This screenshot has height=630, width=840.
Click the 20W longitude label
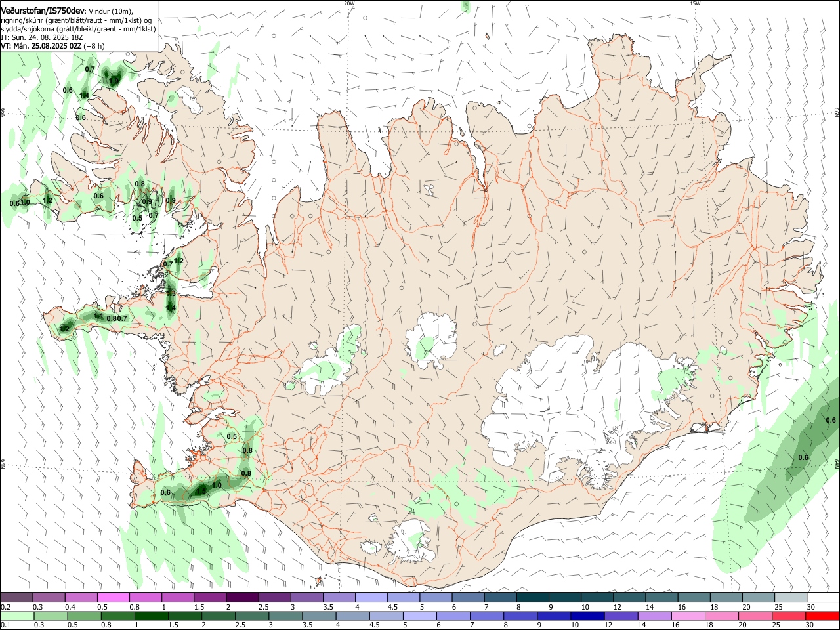click(349, 3)
